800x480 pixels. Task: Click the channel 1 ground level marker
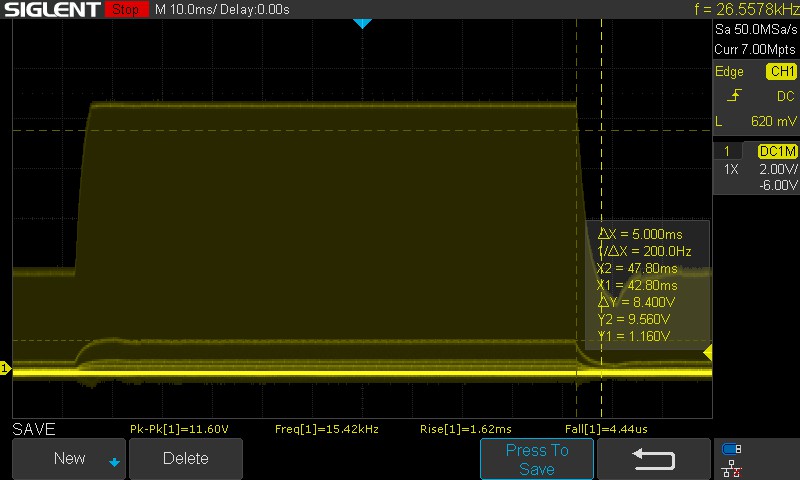5,368
